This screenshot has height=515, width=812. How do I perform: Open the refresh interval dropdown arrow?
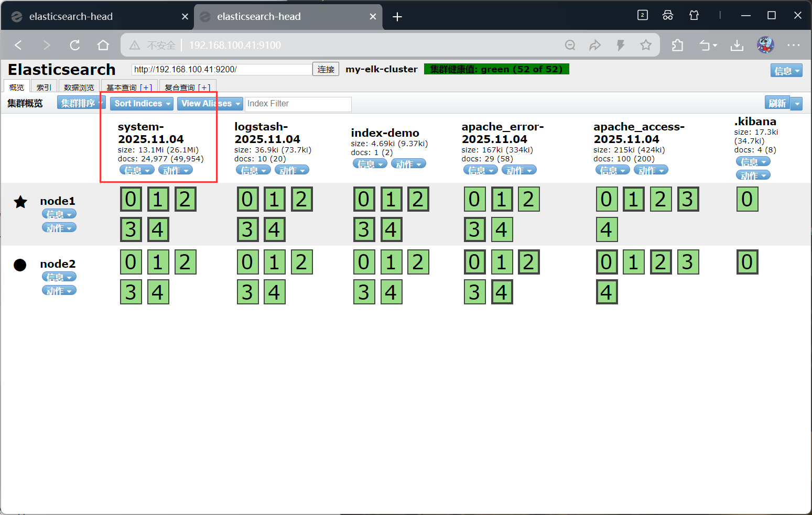pos(797,103)
